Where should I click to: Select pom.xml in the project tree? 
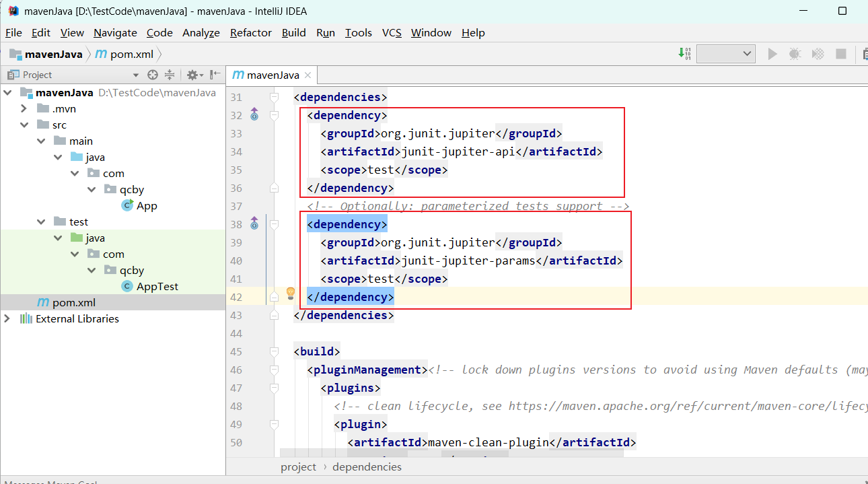[x=66, y=302]
